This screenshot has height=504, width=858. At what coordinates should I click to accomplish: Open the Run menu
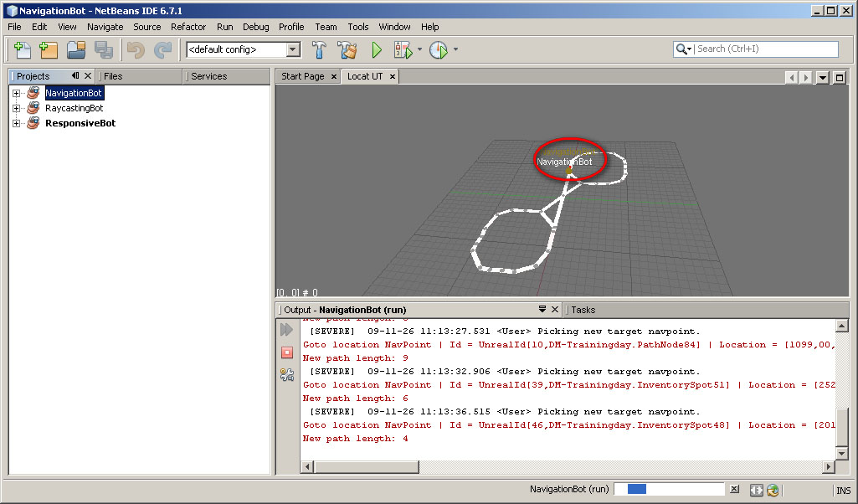pos(225,27)
